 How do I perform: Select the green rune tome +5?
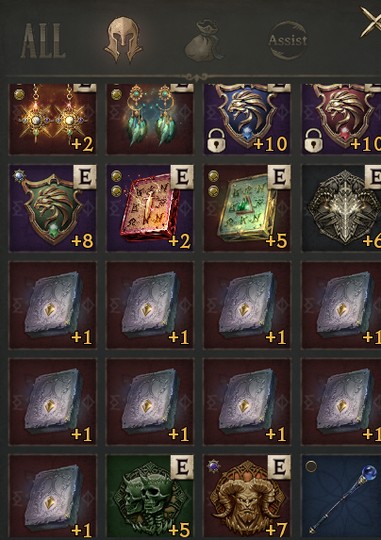click(247, 208)
